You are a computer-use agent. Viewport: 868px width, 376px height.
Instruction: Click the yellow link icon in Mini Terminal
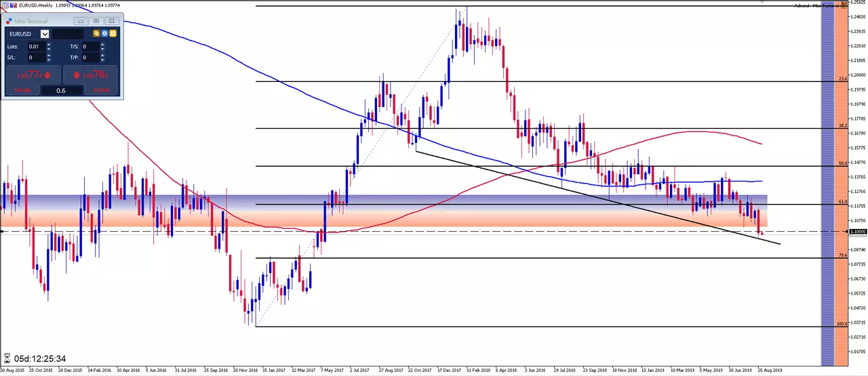point(96,33)
